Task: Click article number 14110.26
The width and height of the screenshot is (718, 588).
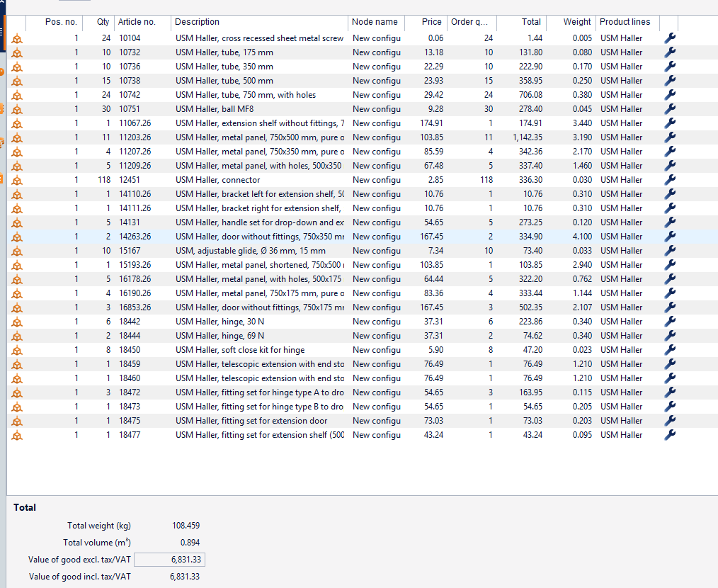Action: pos(135,194)
